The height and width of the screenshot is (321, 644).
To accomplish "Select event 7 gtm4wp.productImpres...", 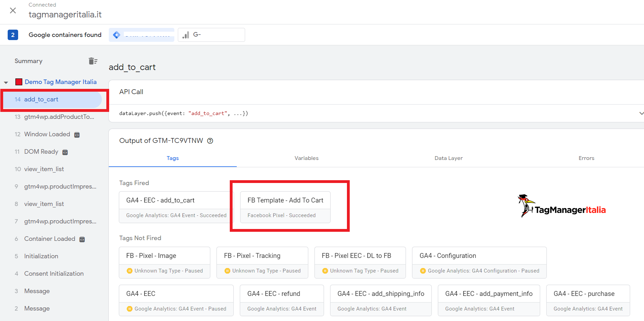I will (56, 221).
